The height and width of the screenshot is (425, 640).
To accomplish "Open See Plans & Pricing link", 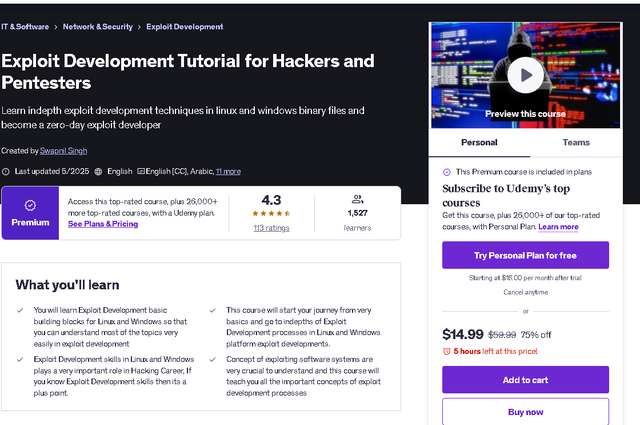I will pyautogui.click(x=103, y=224).
